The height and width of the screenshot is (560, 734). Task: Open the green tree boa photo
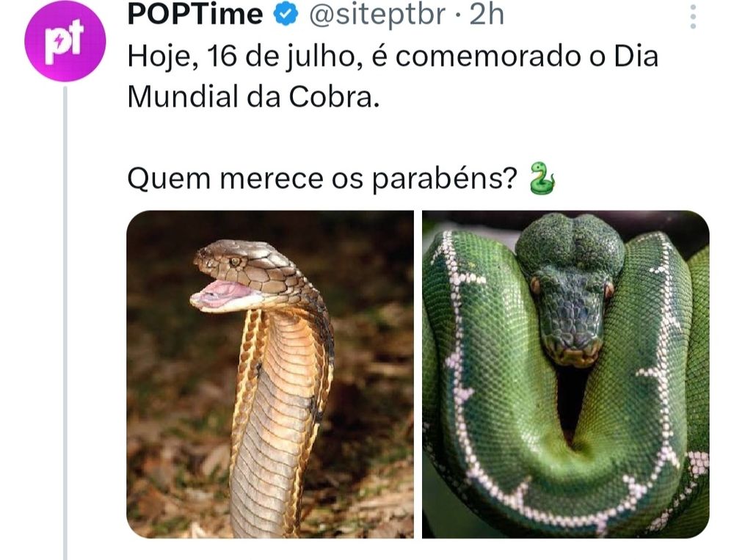(565, 374)
